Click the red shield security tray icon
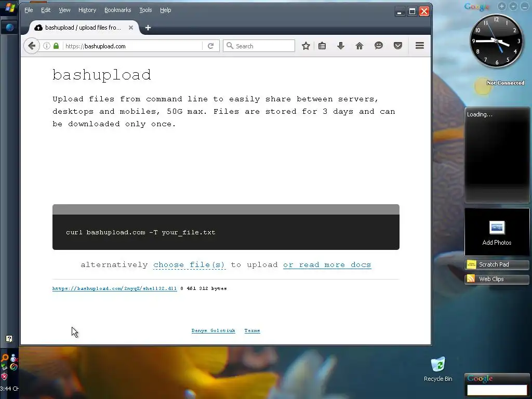Screen dimensions: 532x399 [x=4, y=376]
